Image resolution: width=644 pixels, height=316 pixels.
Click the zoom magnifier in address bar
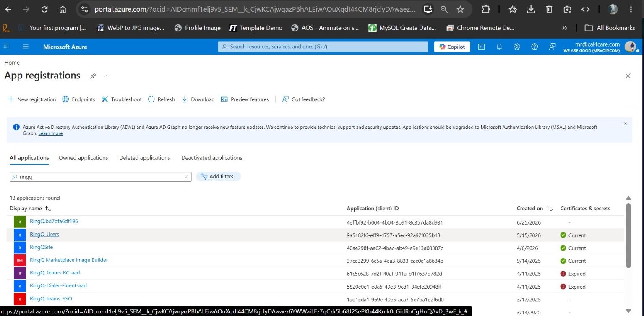coord(444,9)
